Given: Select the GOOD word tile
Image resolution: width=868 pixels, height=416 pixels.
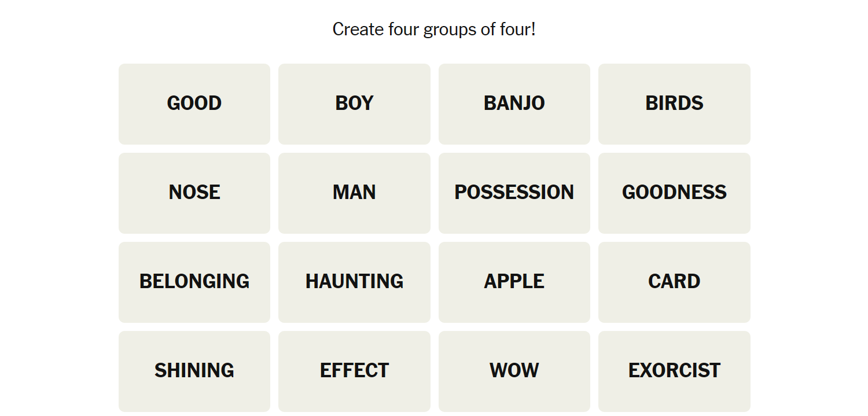Looking at the screenshot, I should (194, 104).
